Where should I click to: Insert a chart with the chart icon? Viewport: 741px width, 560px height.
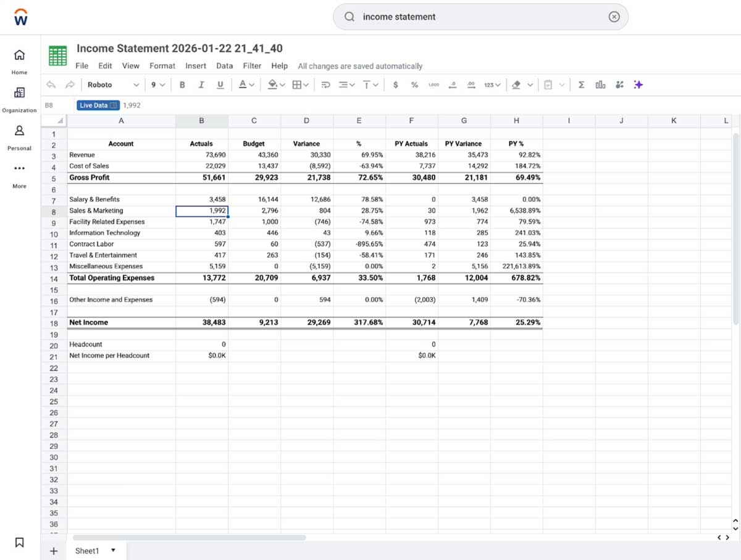(600, 85)
